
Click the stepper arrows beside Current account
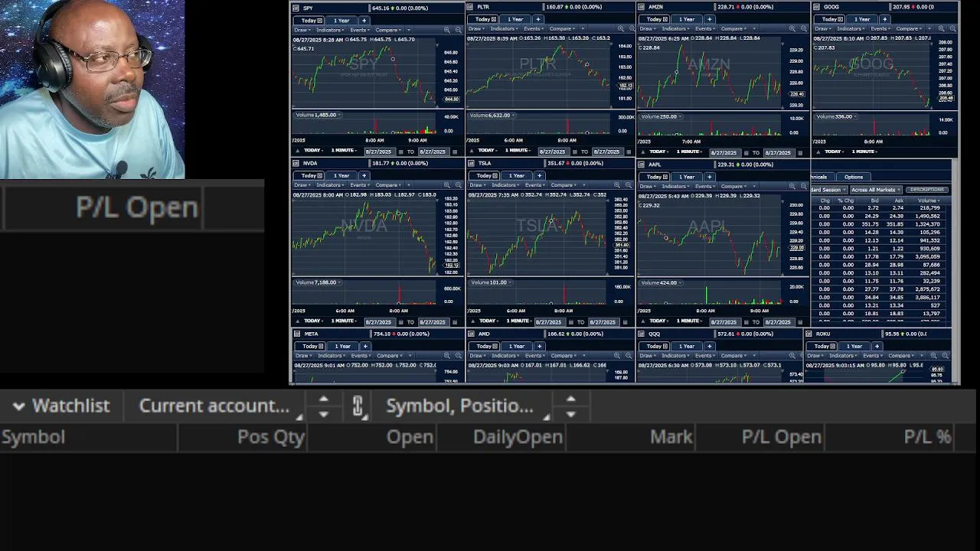[x=323, y=406]
